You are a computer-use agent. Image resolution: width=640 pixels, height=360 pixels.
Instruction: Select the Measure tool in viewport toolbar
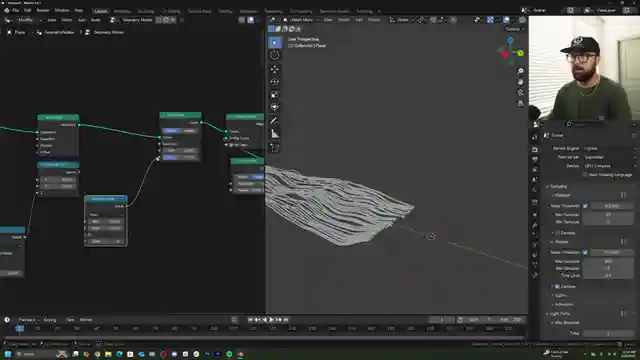pyautogui.click(x=275, y=134)
